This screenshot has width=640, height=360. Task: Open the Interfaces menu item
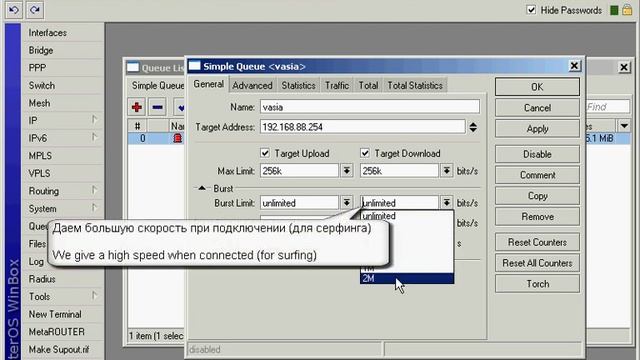63,33
